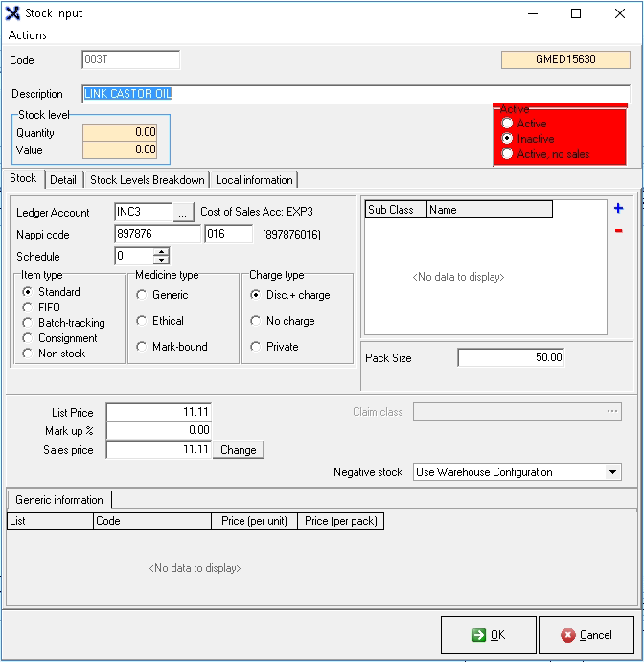Select Generic medicine type

click(x=142, y=295)
